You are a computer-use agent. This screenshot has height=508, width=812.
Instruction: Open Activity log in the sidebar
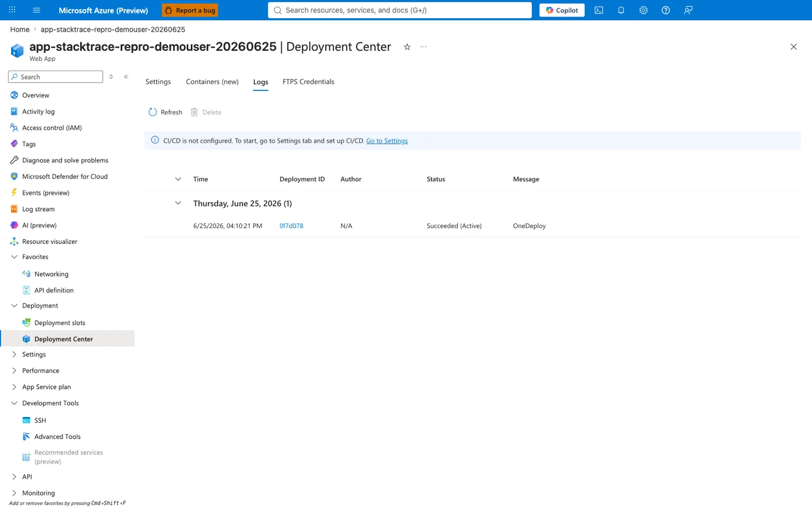tap(38, 112)
